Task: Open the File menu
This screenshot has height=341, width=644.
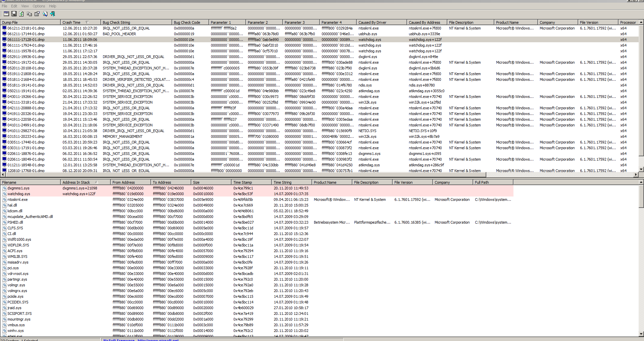Action: pyautogui.click(x=4, y=6)
